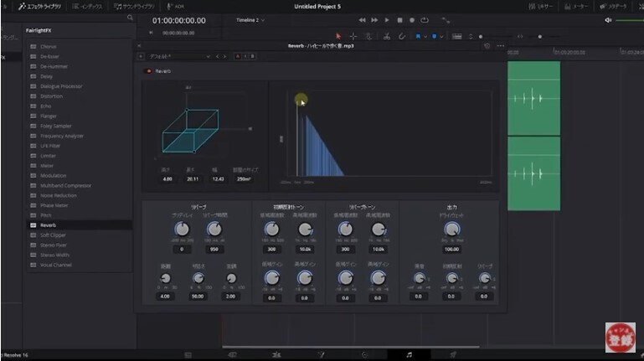Open the Fusion page icon
The image size is (644, 361).
321,354
